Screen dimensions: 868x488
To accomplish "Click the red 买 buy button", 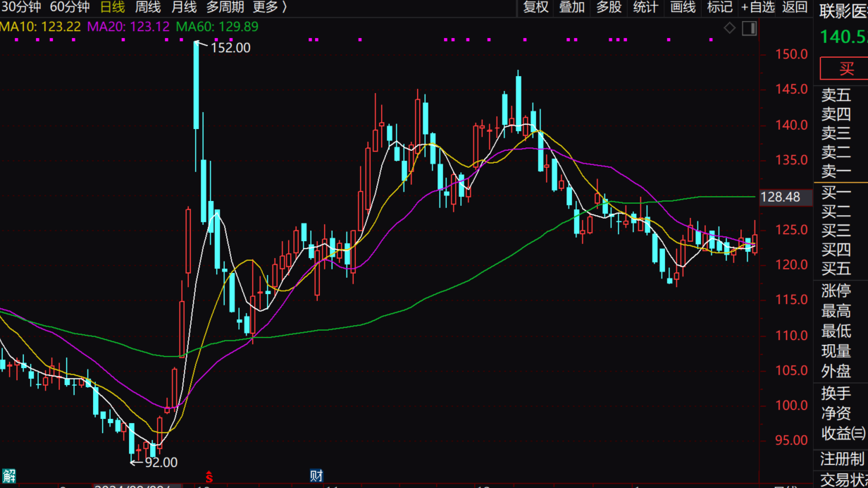I will (846, 69).
